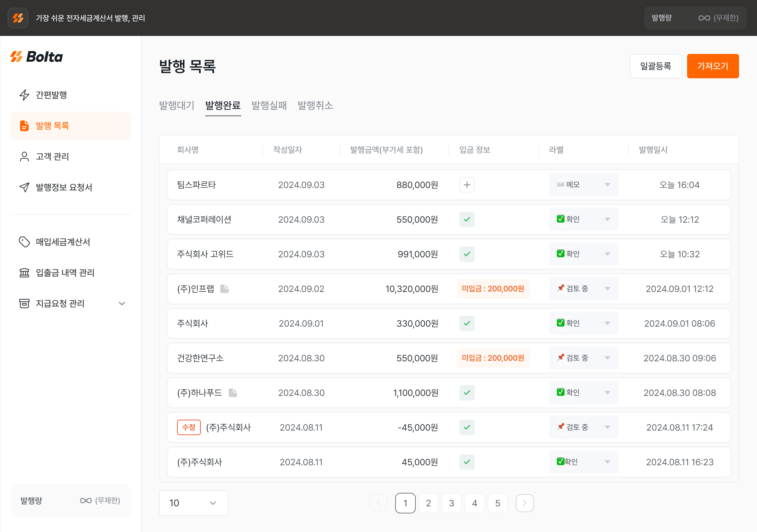This screenshot has width=757, height=532.
Task: Click the 일괄등록 button
Action: pos(655,66)
